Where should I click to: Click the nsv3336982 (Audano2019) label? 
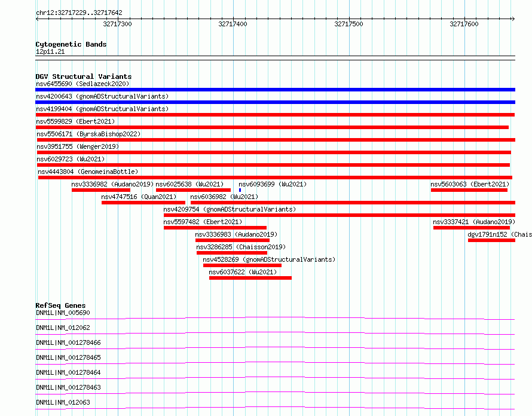112,184
